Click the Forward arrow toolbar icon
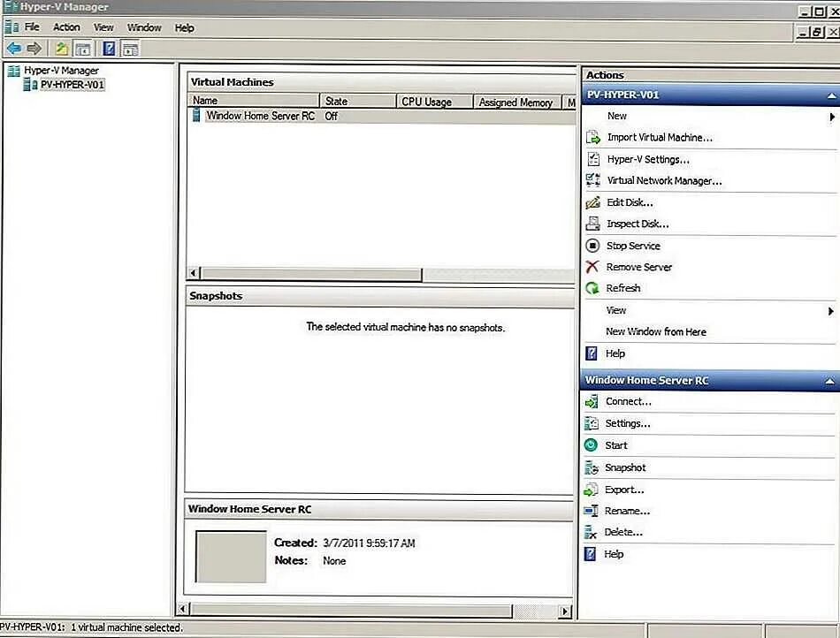The width and height of the screenshot is (840, 638). [x=34, y=49]
